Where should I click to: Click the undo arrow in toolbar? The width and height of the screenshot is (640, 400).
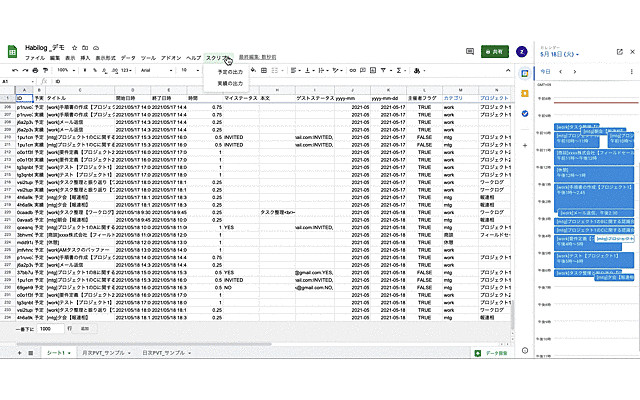(15, 70)
